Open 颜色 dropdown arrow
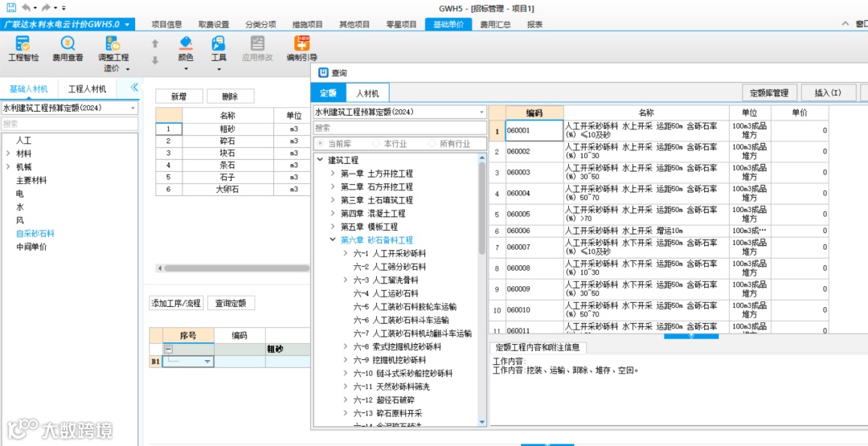The height and width of the screenshot is (446, 868). 186,69
